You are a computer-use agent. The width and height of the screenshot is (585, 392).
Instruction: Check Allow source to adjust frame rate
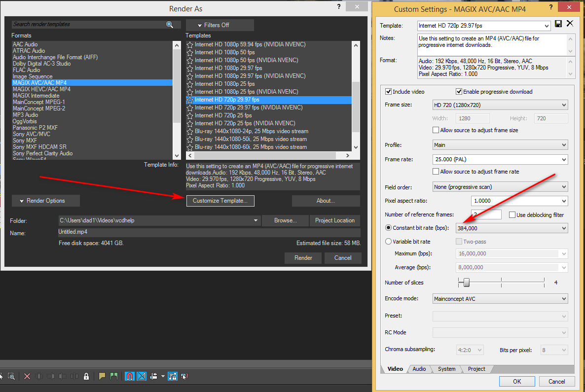point(436,172)
